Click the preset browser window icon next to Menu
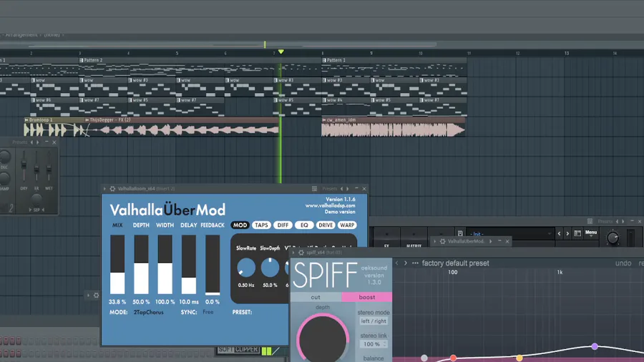The image size is (644, 362). (577, 233)
